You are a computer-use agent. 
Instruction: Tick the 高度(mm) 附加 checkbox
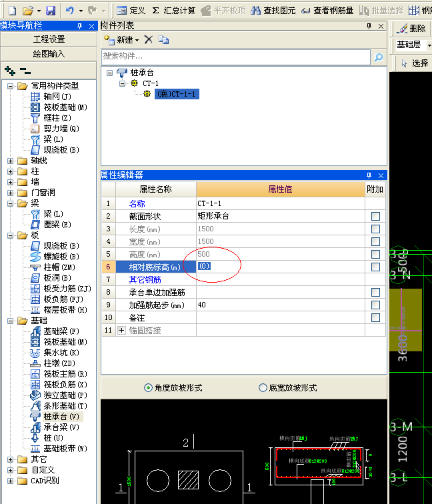click(x=375, y=254)
